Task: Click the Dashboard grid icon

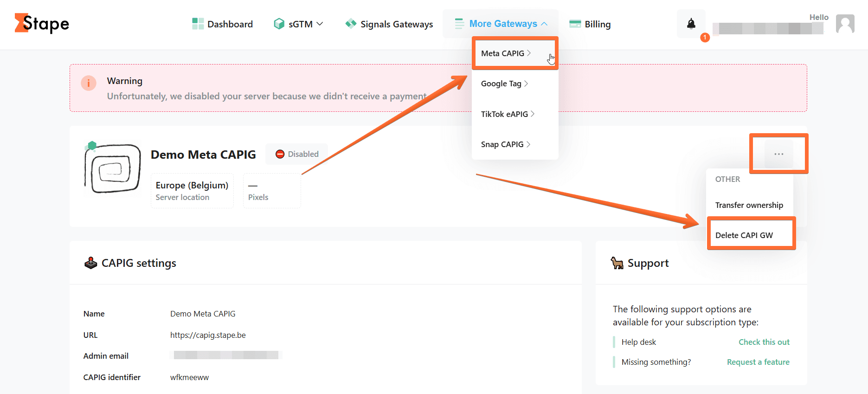Action: (198, 24)
